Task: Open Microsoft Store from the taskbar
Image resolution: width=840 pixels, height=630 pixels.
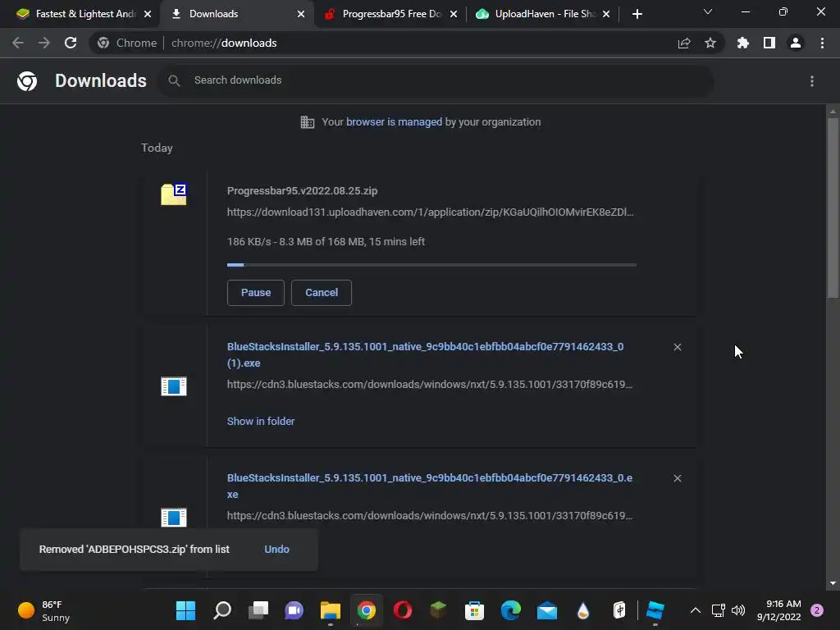Action: (x=475, y=610)
